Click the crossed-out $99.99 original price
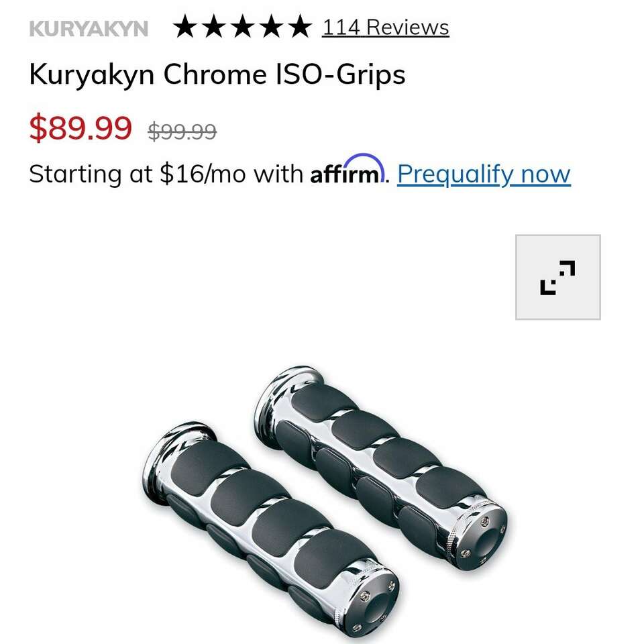 [182, 132]
